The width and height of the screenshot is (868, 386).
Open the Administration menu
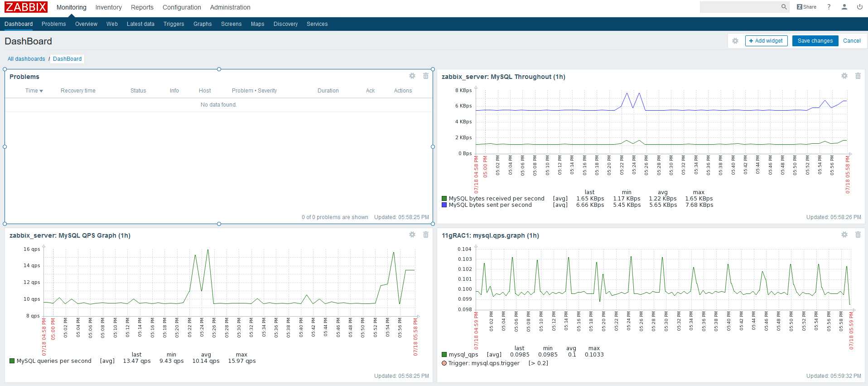tap(230, 7)
